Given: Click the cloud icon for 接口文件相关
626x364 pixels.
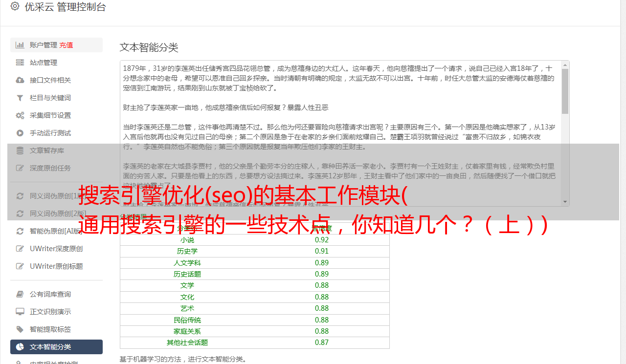Looking at the screenshot, I should pos(20,80).
